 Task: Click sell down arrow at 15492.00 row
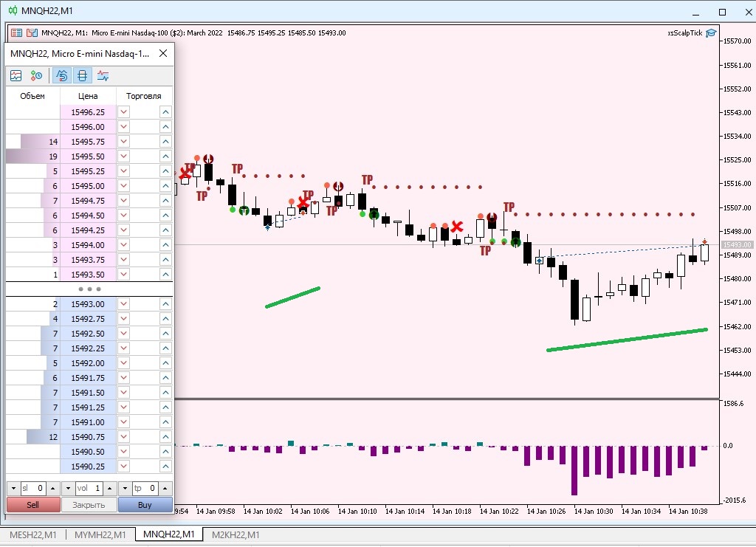coord(124,363)
